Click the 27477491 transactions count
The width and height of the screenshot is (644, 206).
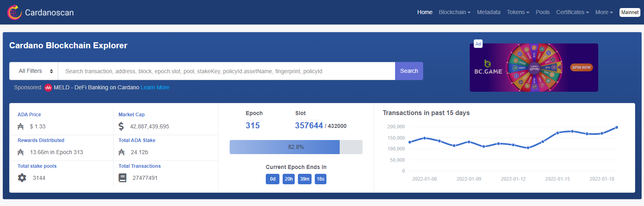click(x=145, y=178)
